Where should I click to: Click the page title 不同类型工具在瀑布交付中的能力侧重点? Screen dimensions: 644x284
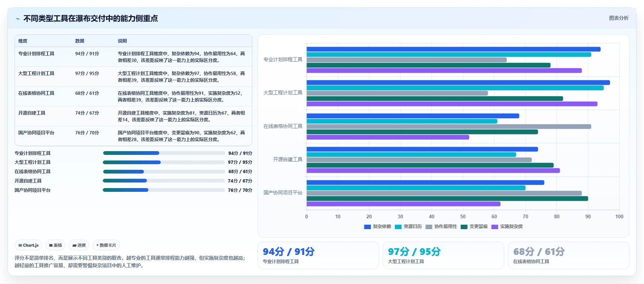[90, 19]
